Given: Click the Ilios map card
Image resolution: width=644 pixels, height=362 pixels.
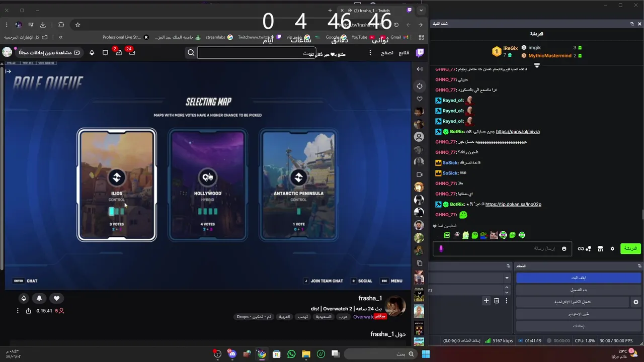Looking at the screenshot, I should pyautogui.click(x=117, y=185).
